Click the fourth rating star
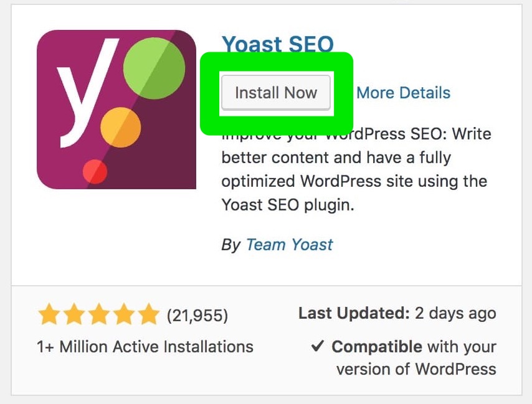 click(124, 315)
